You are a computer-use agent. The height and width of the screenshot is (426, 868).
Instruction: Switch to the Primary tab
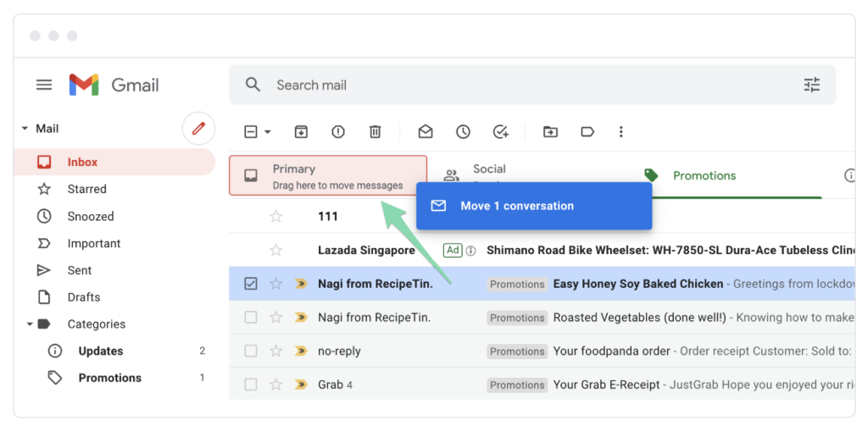(328, 175)
